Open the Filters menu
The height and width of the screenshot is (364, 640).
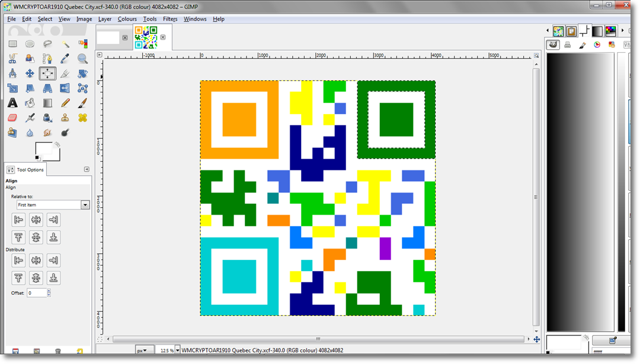click(x=170, y=19)
